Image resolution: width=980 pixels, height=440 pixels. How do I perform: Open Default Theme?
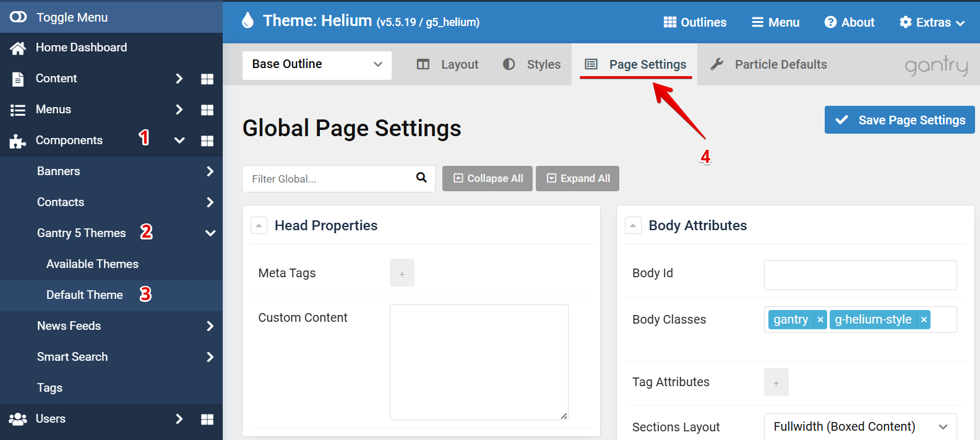85,295
